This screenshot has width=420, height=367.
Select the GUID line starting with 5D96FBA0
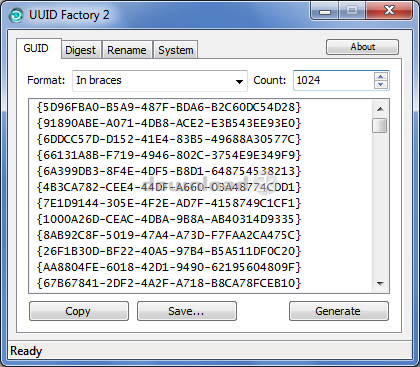169,107
